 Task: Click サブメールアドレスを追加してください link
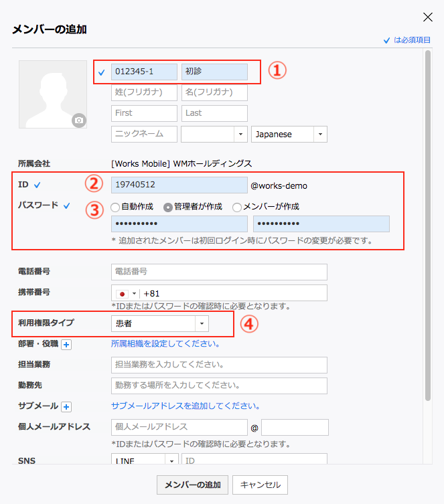point(186,406)
